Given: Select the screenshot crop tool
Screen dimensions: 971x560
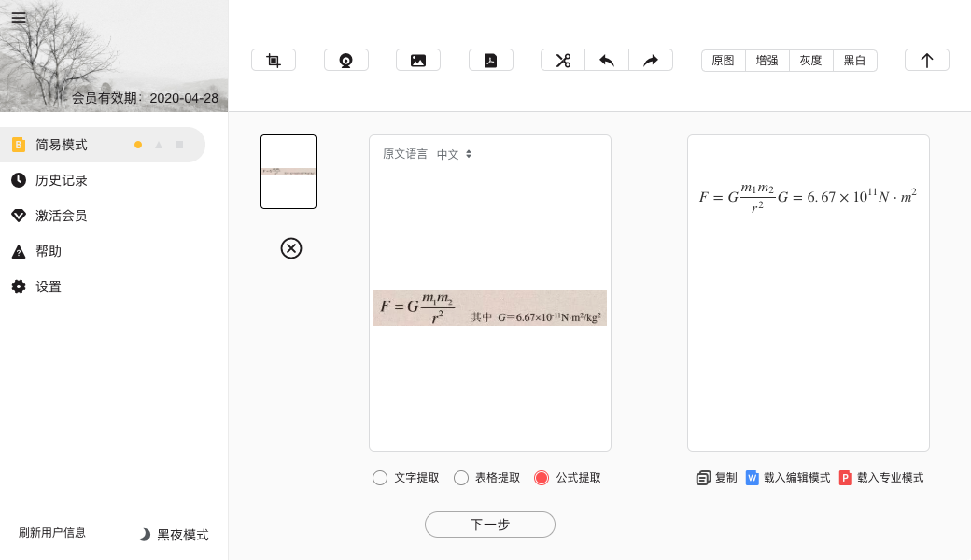Looking at the screenshot, I should [273, 59].
